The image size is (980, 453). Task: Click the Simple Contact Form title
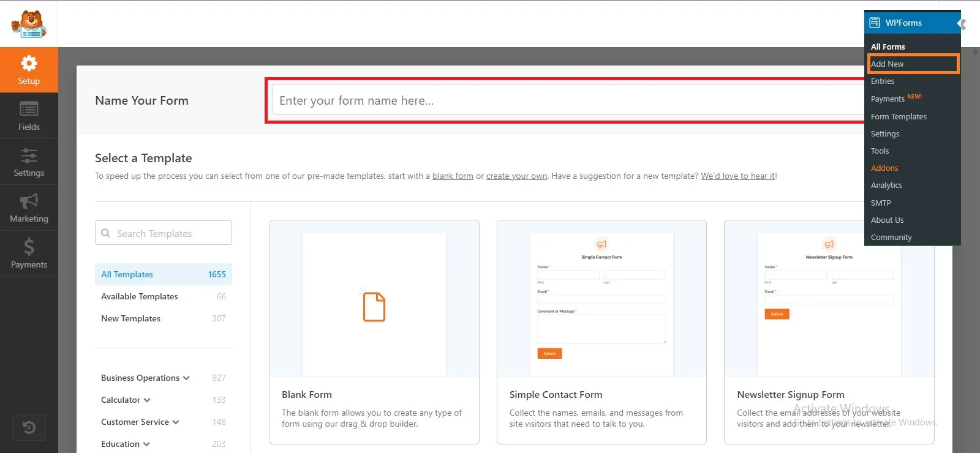click(x=556, y=395)
